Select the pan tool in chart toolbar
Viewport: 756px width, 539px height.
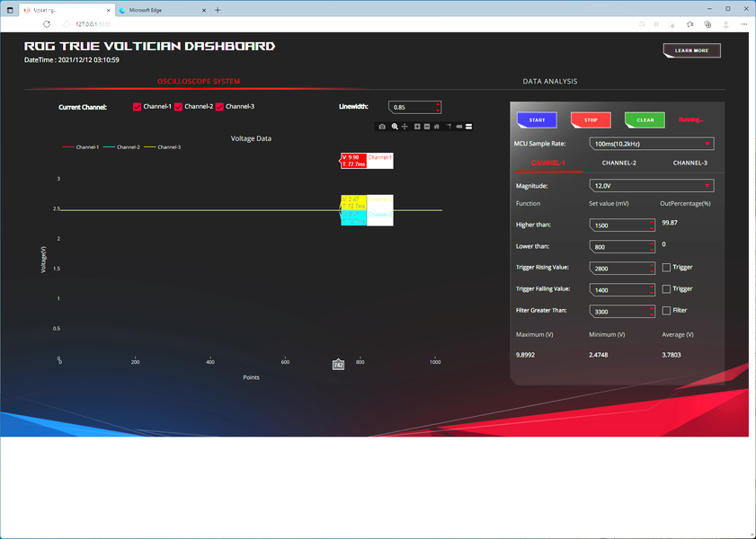(x=405, y=127)
